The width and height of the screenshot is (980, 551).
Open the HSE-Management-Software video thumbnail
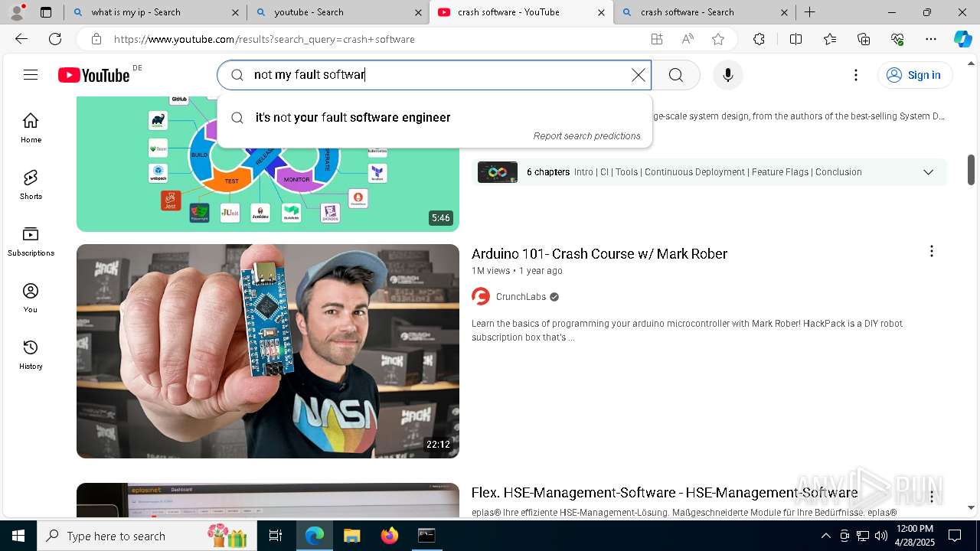click(x=268, y=500)
